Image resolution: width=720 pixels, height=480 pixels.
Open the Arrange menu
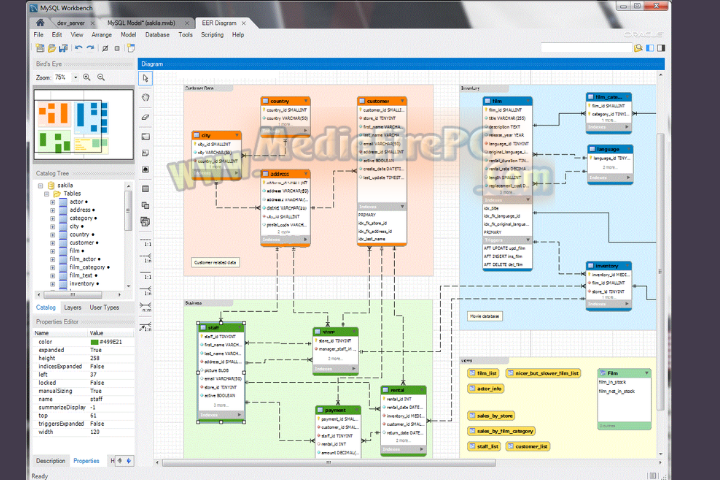[101, 34]
